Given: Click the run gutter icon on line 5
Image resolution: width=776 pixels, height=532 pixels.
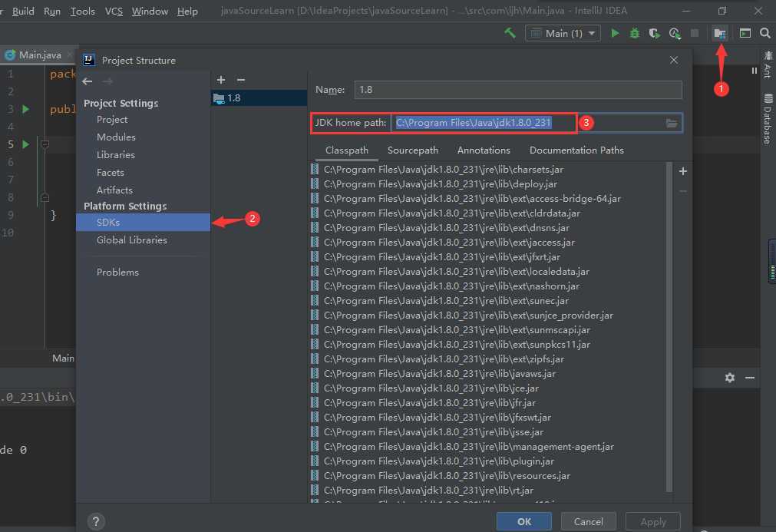Looking at the screenshot, I should 26,144.
